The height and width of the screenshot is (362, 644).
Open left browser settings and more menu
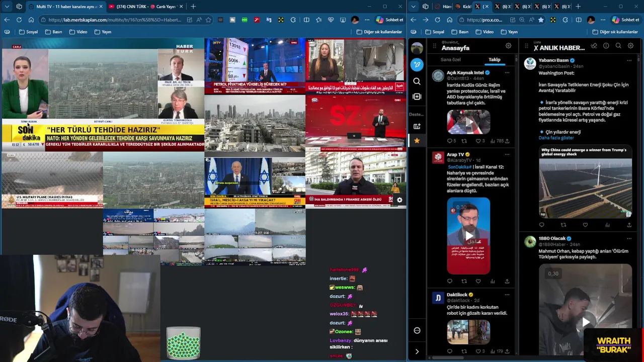367,20
